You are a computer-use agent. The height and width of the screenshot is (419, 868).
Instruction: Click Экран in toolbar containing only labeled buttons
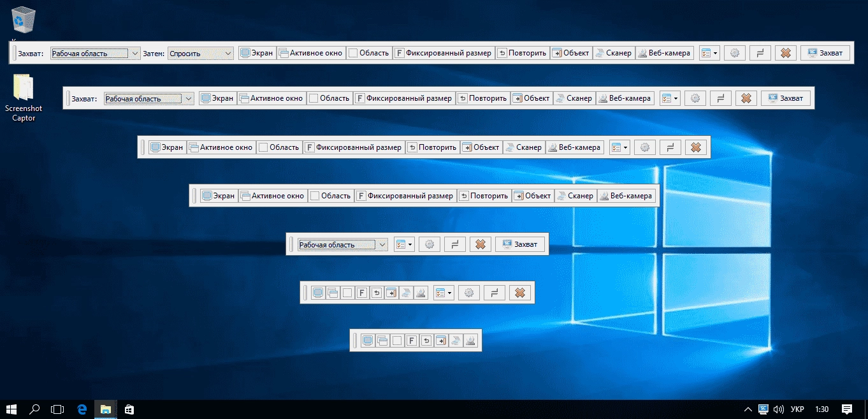pos(219,196)
